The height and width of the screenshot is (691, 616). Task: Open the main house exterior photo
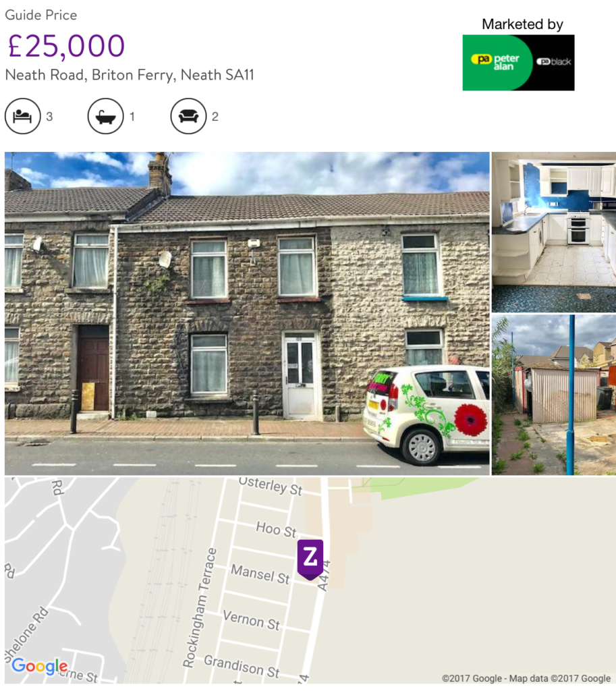(247, 313)
